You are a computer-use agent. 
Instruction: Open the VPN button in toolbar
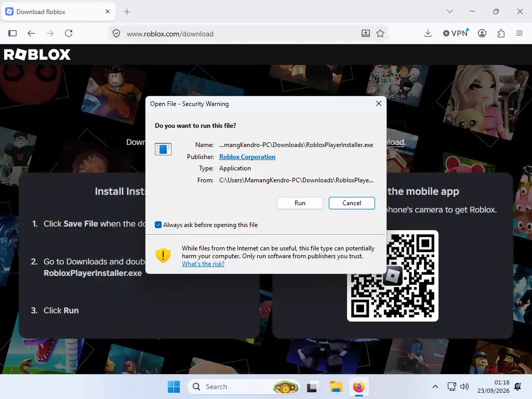click(x=456, y=33)
